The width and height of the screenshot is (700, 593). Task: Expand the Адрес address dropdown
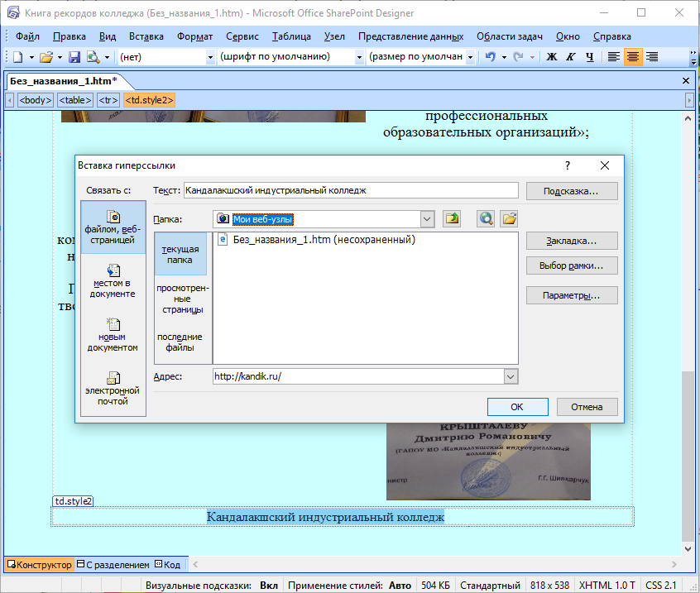point(511,376)
